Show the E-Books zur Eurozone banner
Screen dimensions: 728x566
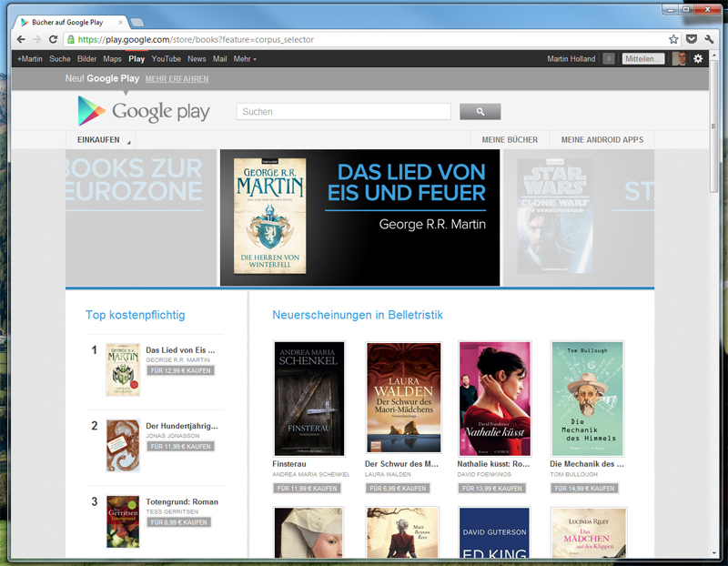point(141,217)
